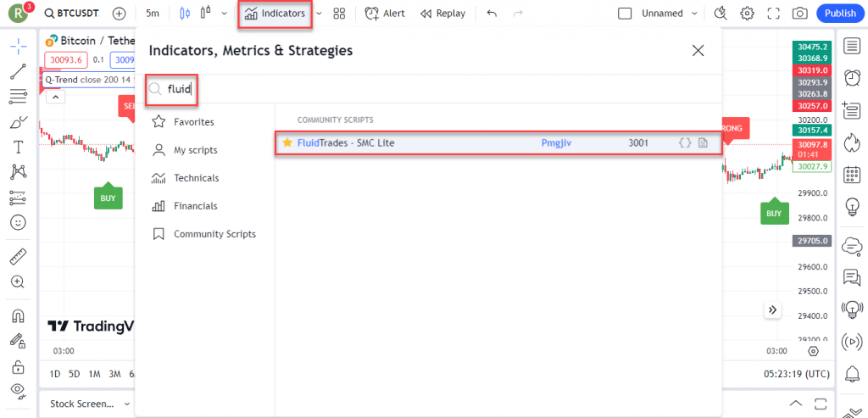Select the trend line drawing tool
The height and width of the screenshot is (418, 868).
[x=19, y=71]
